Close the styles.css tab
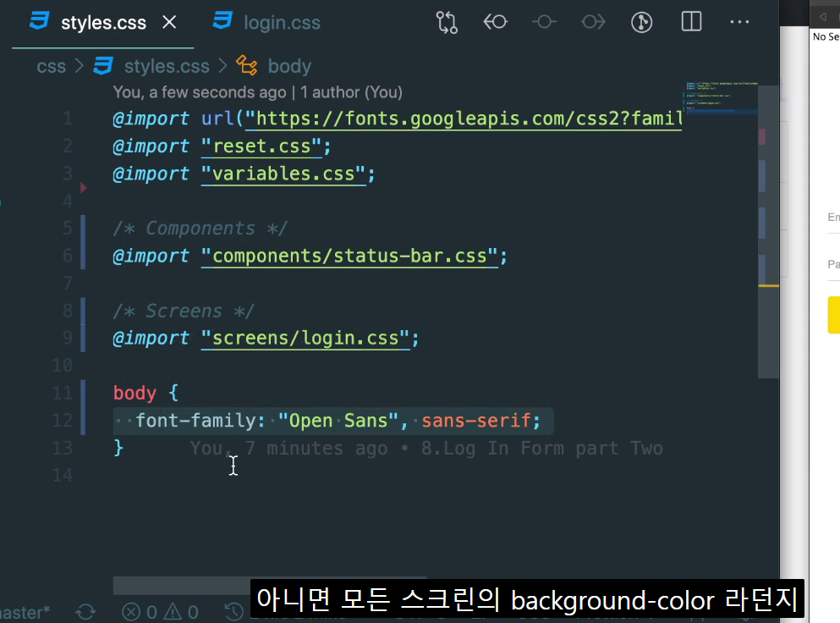 169,23
